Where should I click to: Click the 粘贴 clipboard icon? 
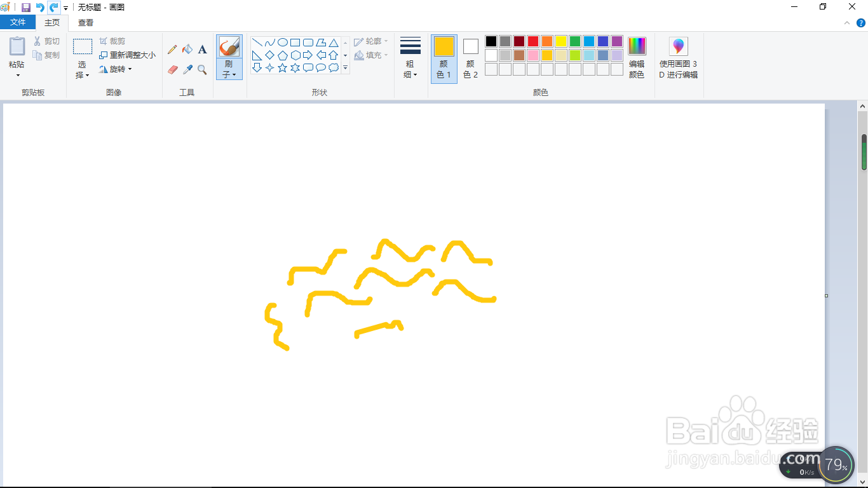tap(17, 46)
